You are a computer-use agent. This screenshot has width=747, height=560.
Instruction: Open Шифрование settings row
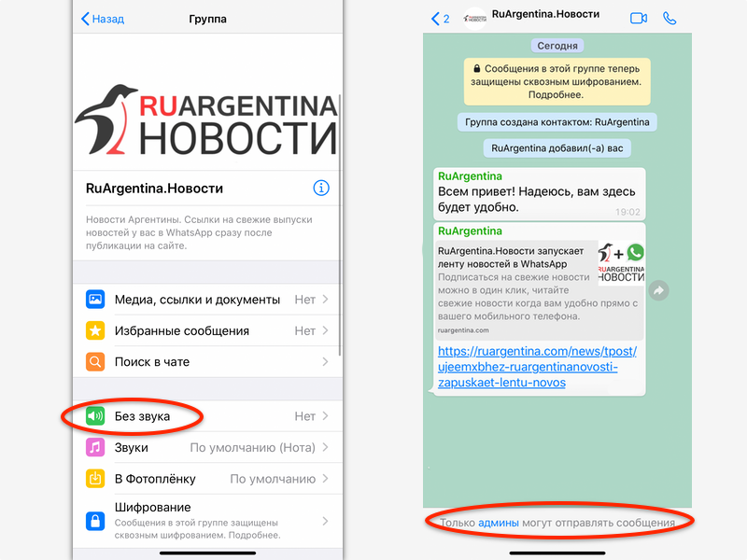pyautogui.click(x=207, y=521)
